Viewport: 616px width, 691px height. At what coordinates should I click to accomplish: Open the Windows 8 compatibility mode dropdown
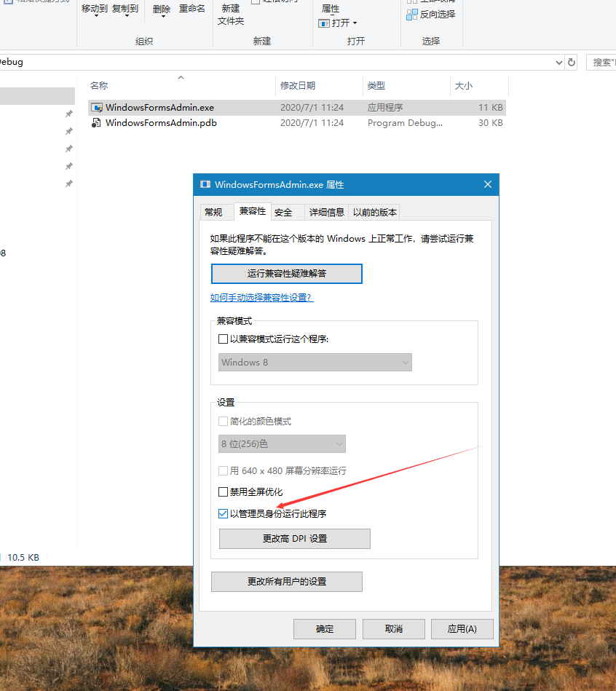pos(315,362)
